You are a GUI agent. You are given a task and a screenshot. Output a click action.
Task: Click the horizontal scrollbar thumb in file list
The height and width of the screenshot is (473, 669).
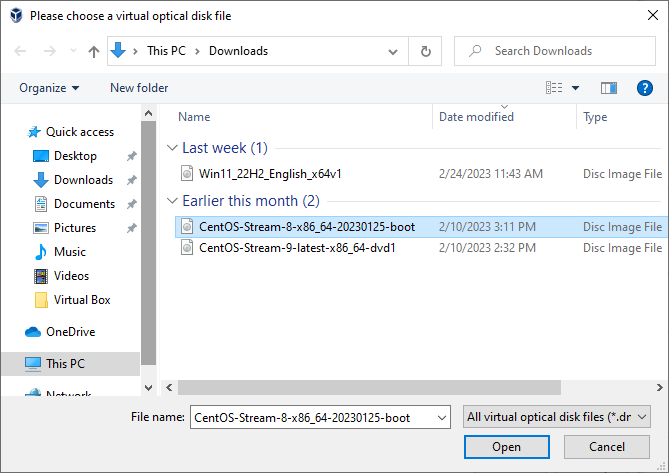click(369, 387)
